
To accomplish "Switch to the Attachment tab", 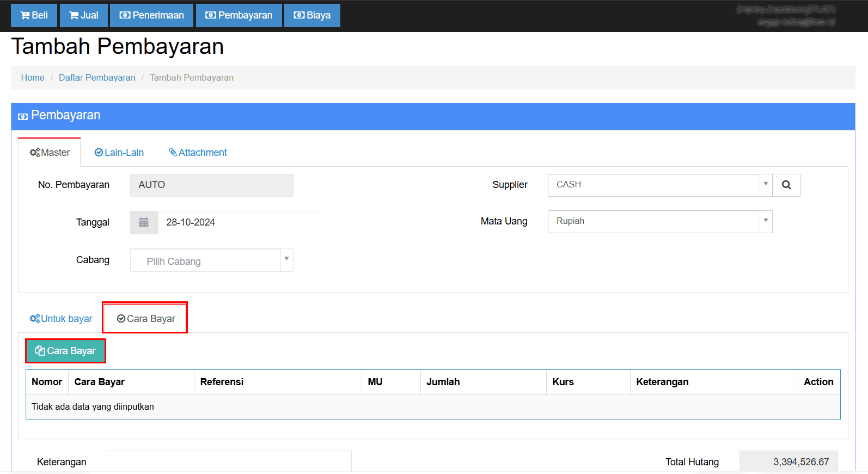I will pyautogui.click(x=198, y=153).
